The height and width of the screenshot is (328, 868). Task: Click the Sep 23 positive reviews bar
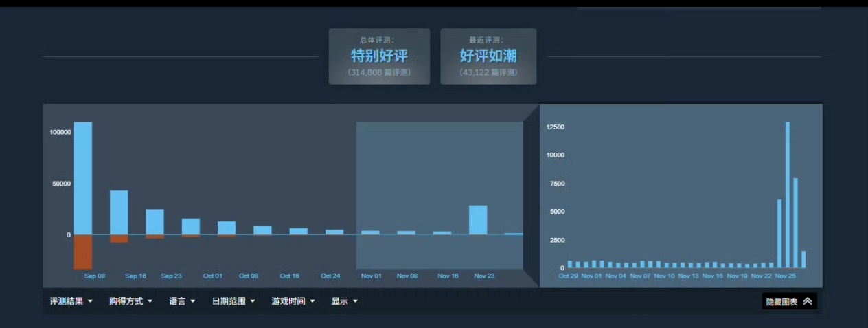pos(155,222)
